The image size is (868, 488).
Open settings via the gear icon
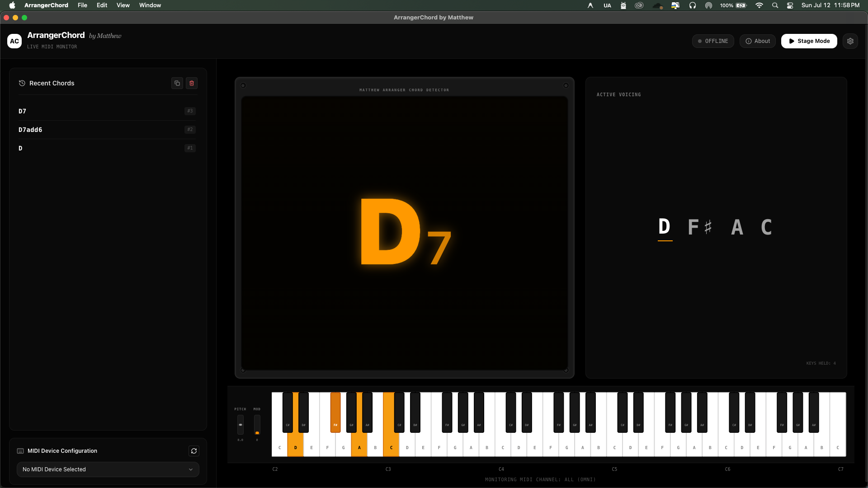point(850,41)
